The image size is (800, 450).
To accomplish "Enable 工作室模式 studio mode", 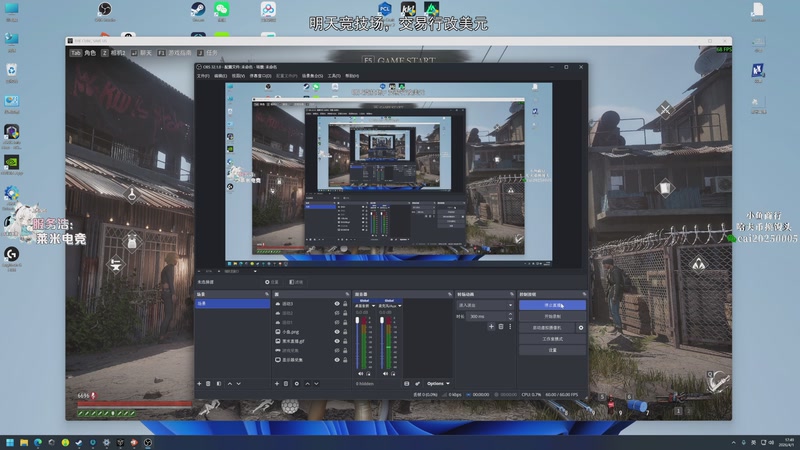I will pos(552,339).
